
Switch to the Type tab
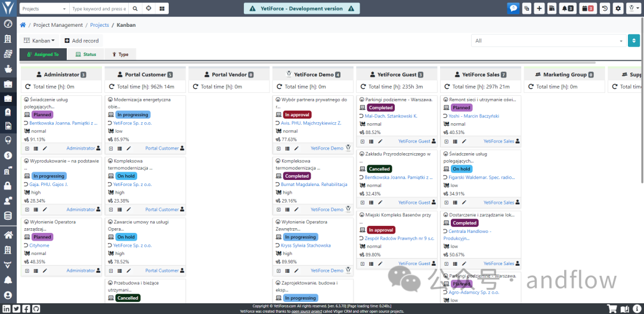[x=119, y=54]
